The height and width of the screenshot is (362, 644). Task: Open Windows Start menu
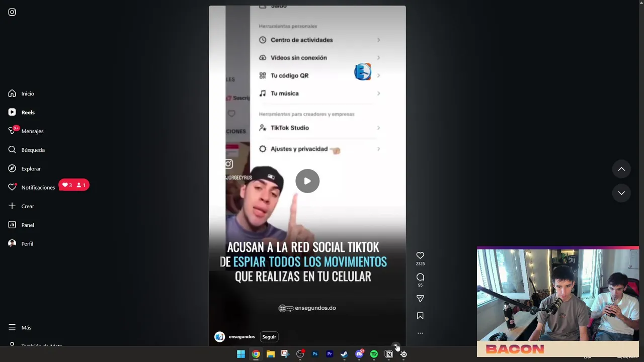point(241,354)
